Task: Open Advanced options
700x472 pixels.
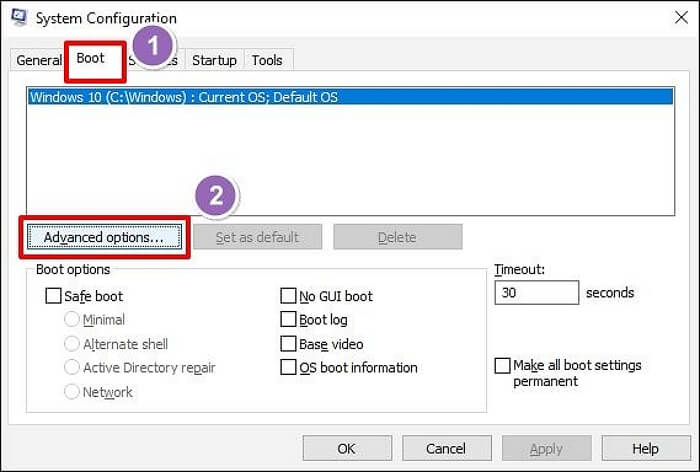Action: (104, 237)
